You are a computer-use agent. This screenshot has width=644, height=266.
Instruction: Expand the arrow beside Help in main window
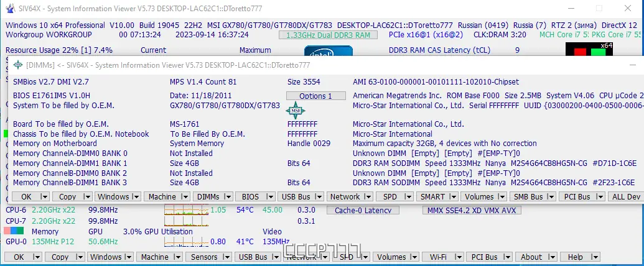coord(595,257)
